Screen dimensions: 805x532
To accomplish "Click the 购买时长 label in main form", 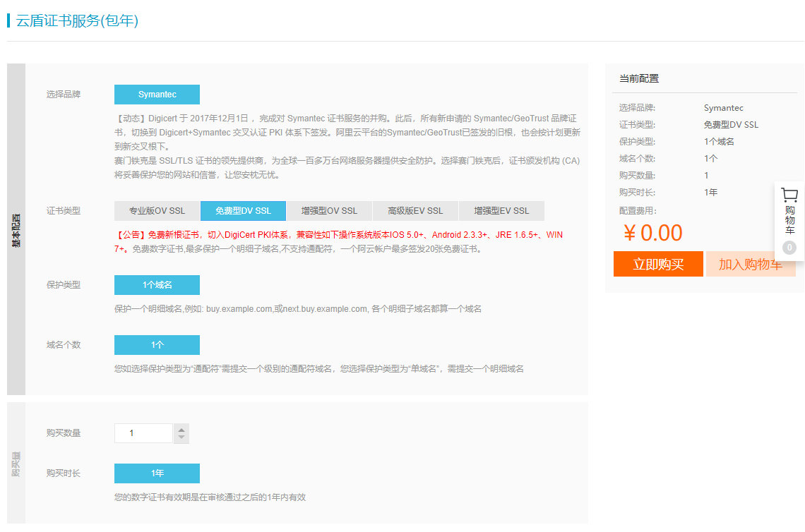I will coord(63,473).
